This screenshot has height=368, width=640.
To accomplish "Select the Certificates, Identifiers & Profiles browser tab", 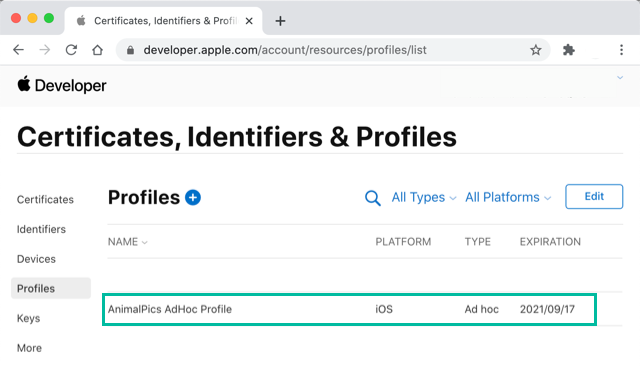I will point(163,21).
